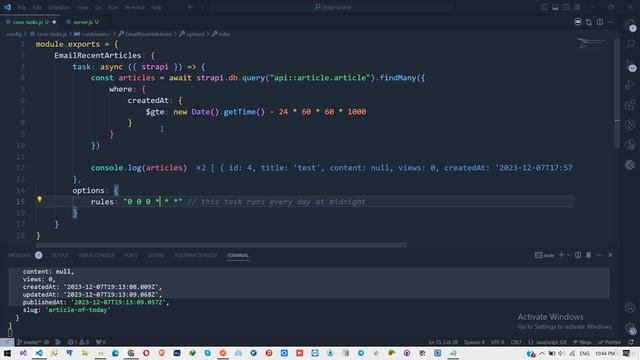Click the open changes icon in editor toolbar
This screenshot has height=360, width=640.
coord(589,22)
